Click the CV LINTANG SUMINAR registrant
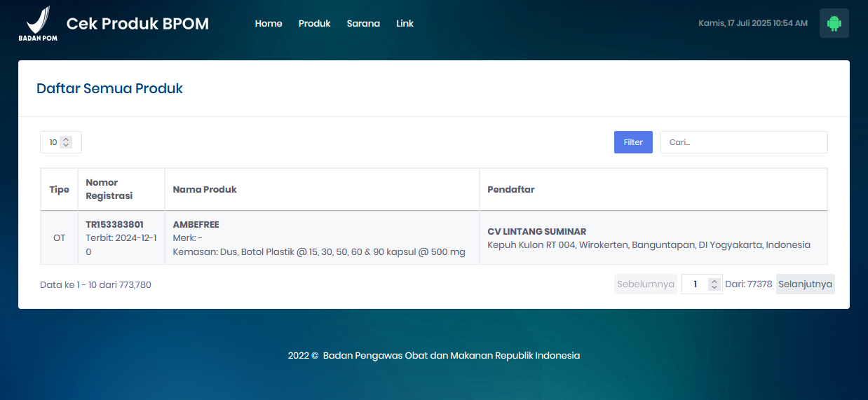Viewport: 868px width, 400px height. pos(536,232)
